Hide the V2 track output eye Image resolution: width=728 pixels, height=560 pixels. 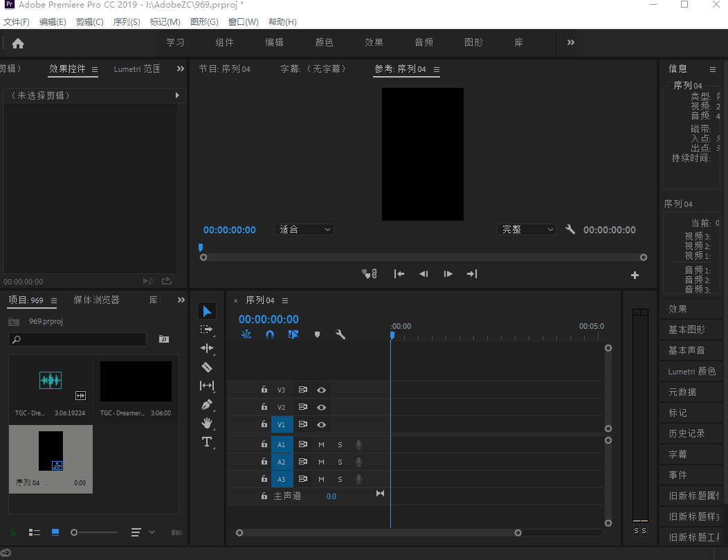321,408
